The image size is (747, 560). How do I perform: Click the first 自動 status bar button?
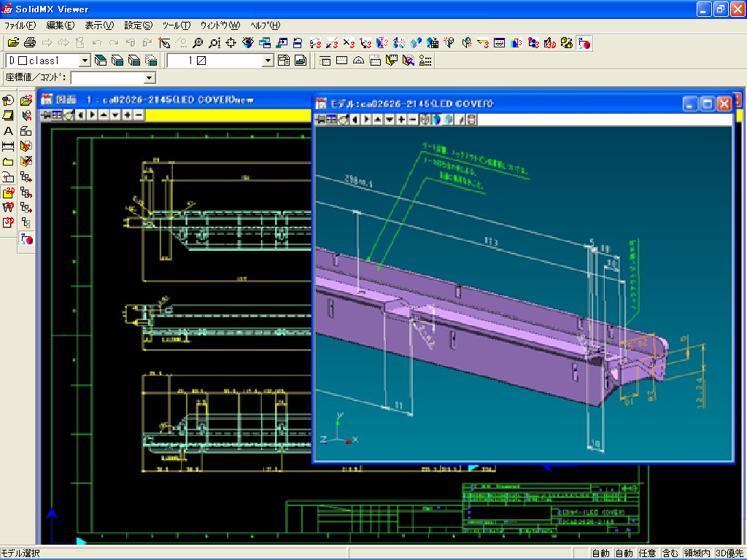(x=600, y=553)
